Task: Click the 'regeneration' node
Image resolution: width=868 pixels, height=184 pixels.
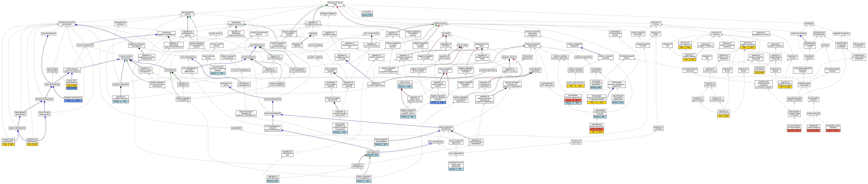Action: click(x=237, y=128)
